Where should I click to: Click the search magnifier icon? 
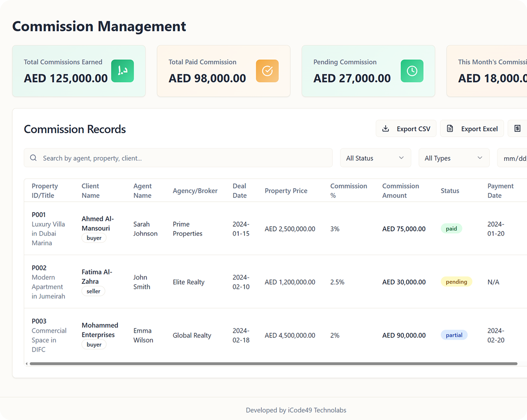[33, 158]
